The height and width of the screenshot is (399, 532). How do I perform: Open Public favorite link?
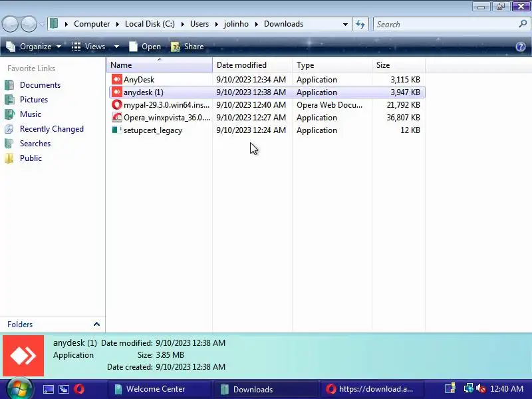click(23, 158)
